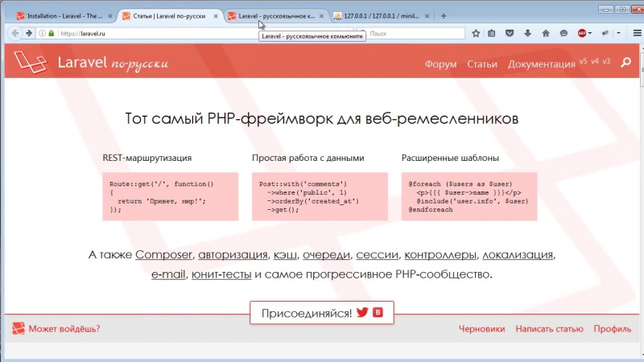The image size is (644, 362).
Task: Click the 'Расширенные шаблоны' heading
Action: [x=450, y=158]
